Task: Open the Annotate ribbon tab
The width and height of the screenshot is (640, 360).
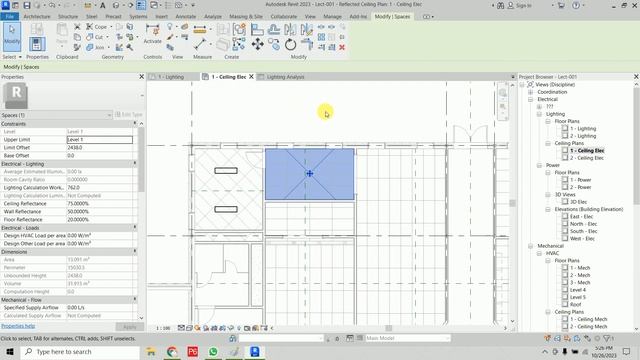Action: click(x=186, y=17)
